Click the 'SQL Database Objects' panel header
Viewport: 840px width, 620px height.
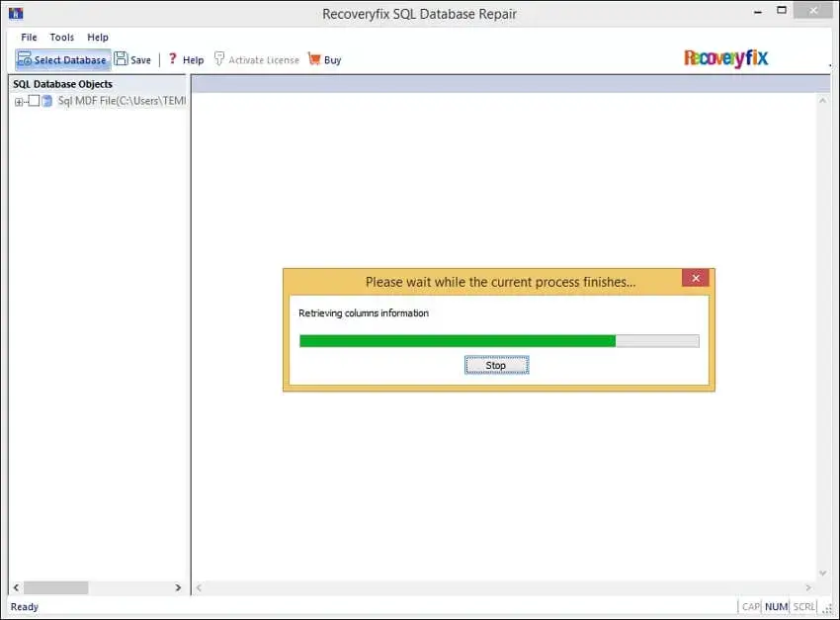pyautogui.click(x=62, y=84)
